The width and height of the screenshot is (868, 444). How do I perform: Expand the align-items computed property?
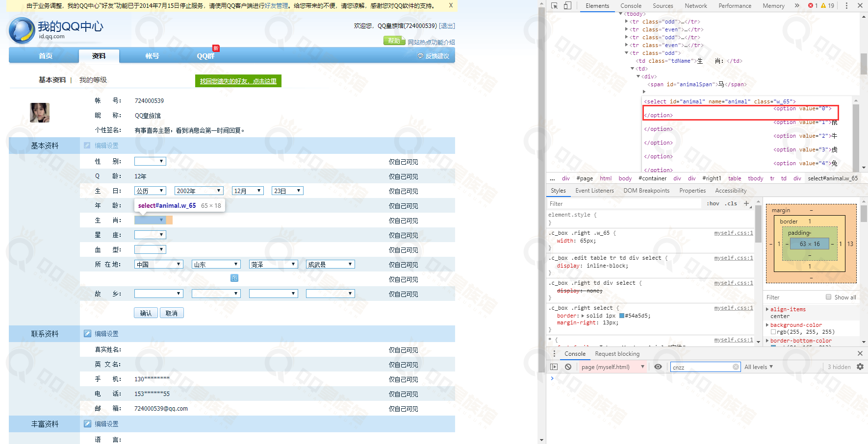pos(767,309)
